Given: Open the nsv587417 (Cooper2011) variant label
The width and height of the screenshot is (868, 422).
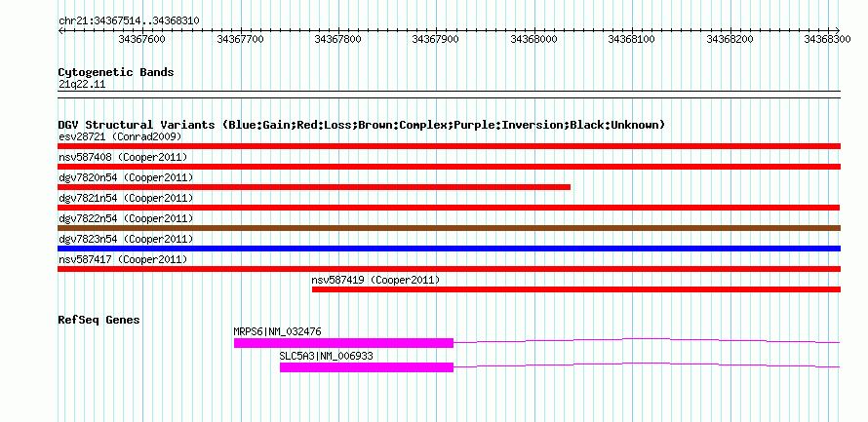Looking at the screenshot, I should [x=123, y=259].
